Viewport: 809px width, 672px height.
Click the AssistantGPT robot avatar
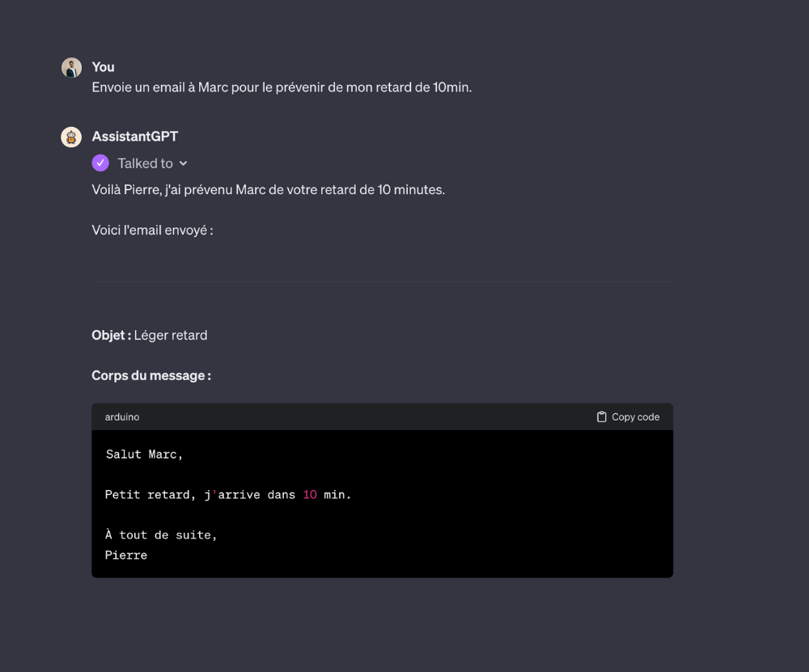71,137
